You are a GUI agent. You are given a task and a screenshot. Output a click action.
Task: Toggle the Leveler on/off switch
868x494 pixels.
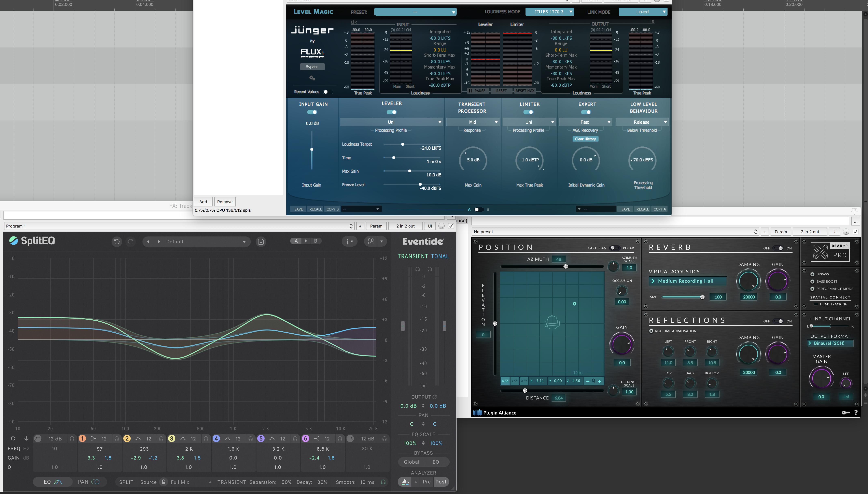[391, 112]
